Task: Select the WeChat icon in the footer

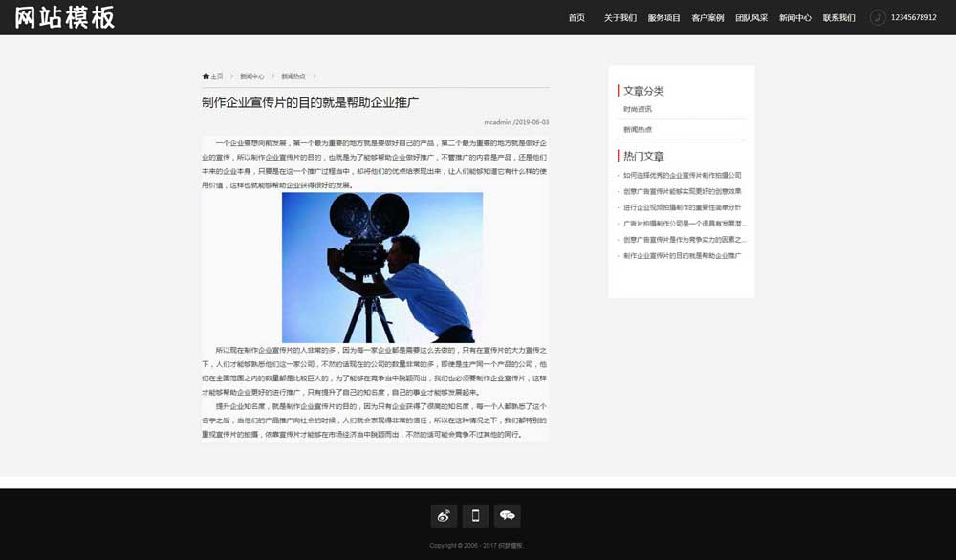Action: click(x=508, y=515)
